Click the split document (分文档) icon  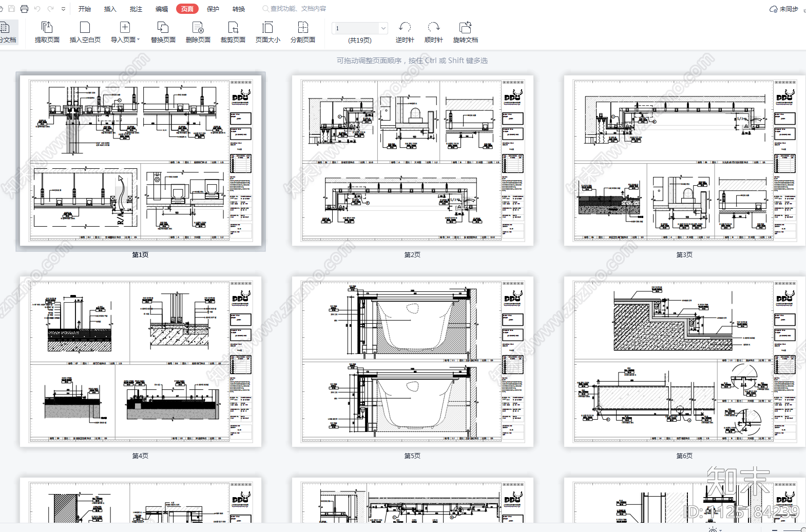[5, 27]
